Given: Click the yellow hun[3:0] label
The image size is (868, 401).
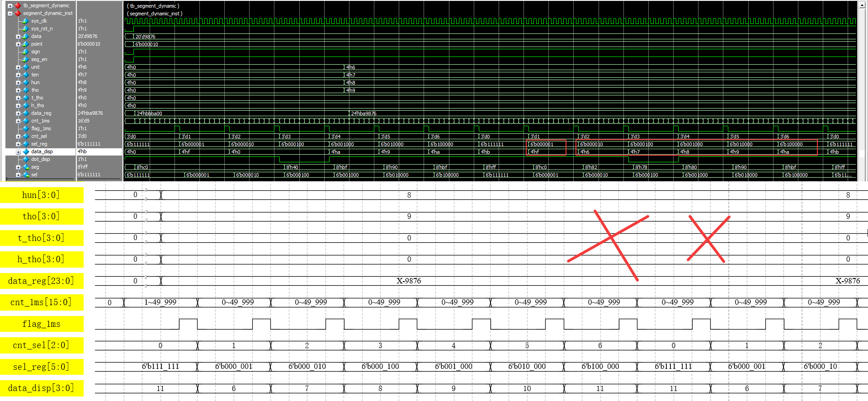Looking at the screenshot, I should click(42, 195).
